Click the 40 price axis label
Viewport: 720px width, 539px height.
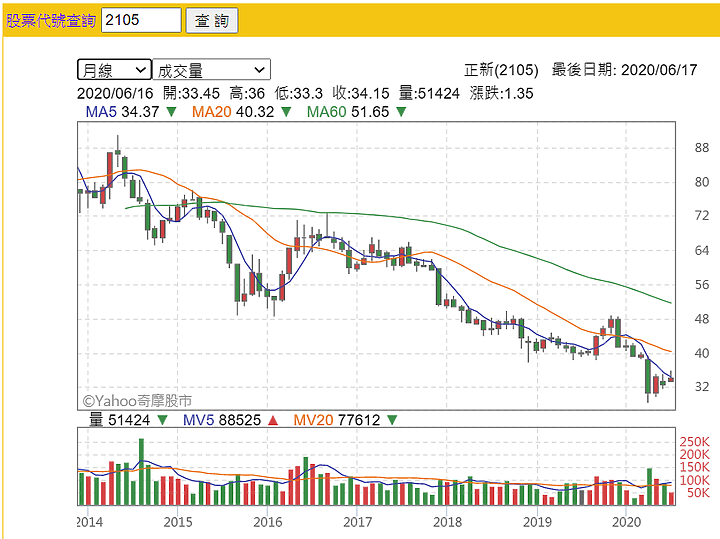(x=702, y=354)
